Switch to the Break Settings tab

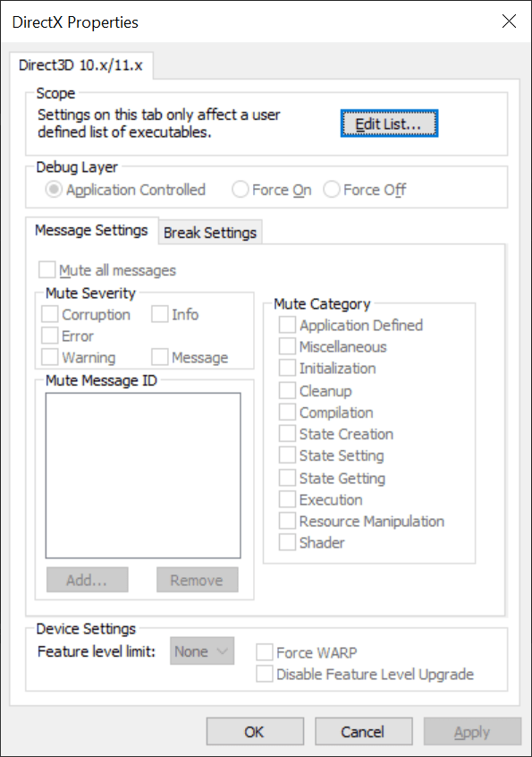click(x=210, y=233)
